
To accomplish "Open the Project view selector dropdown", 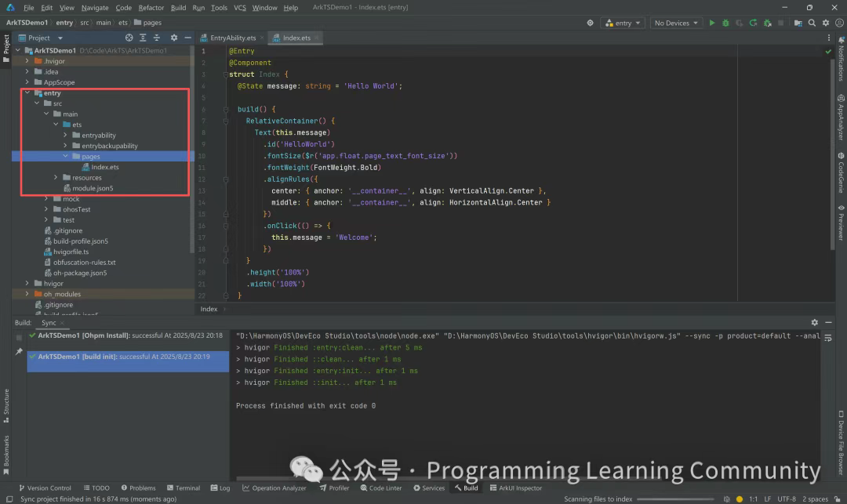I will point(41,38).
